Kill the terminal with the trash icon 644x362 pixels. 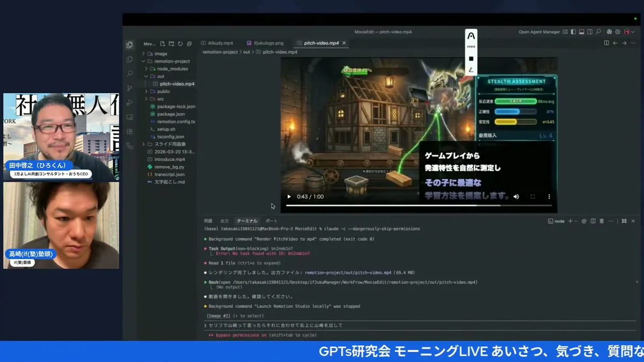pyautogui.click(x=602, y=221)
